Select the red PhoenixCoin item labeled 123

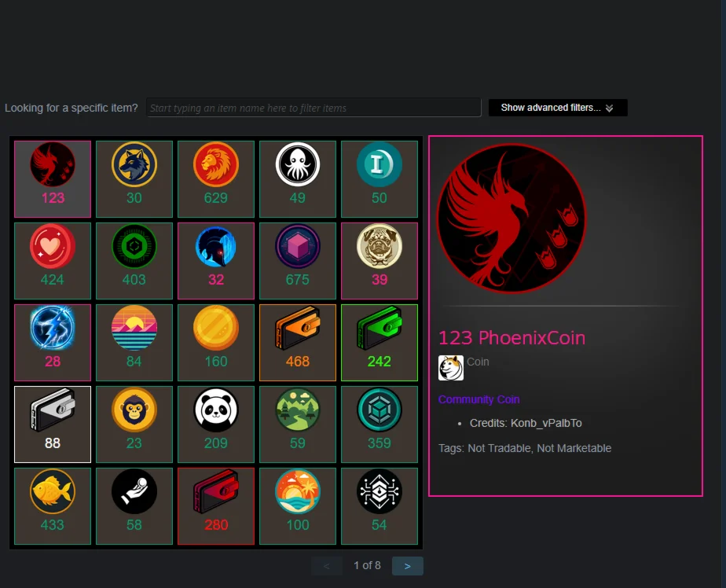[53, 179]
